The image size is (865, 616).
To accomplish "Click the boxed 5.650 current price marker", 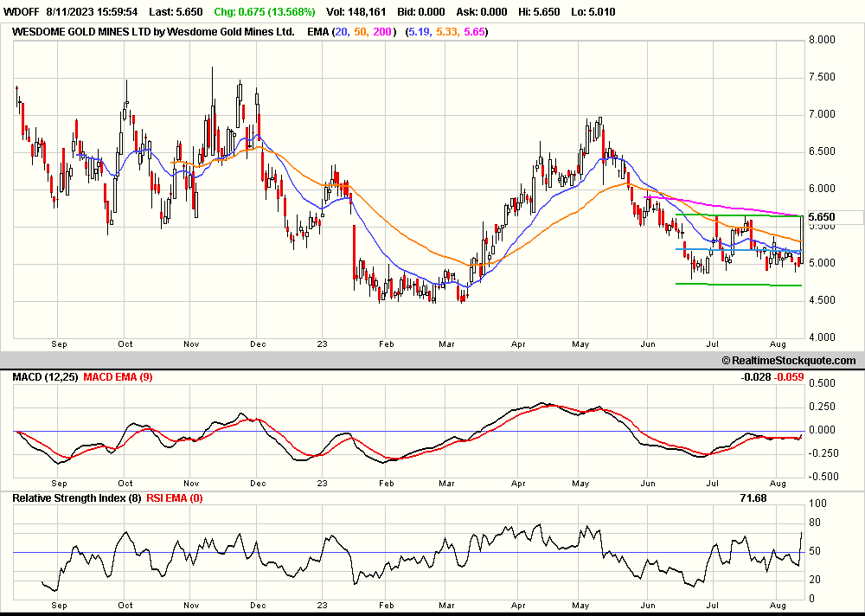I will 822,217.
